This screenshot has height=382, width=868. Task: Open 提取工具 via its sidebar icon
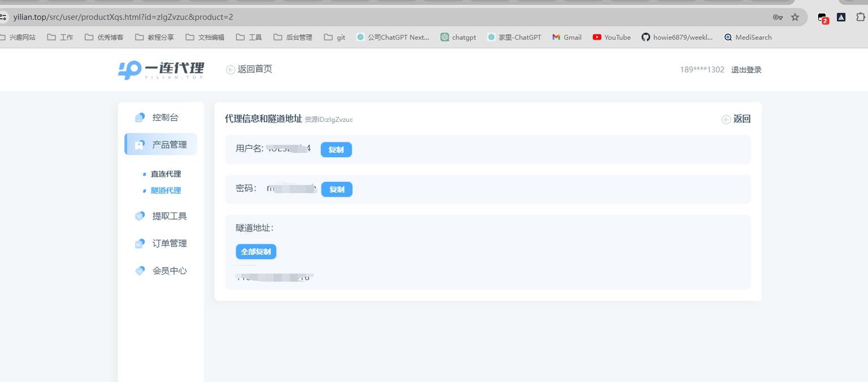click(x=140, y=216)
